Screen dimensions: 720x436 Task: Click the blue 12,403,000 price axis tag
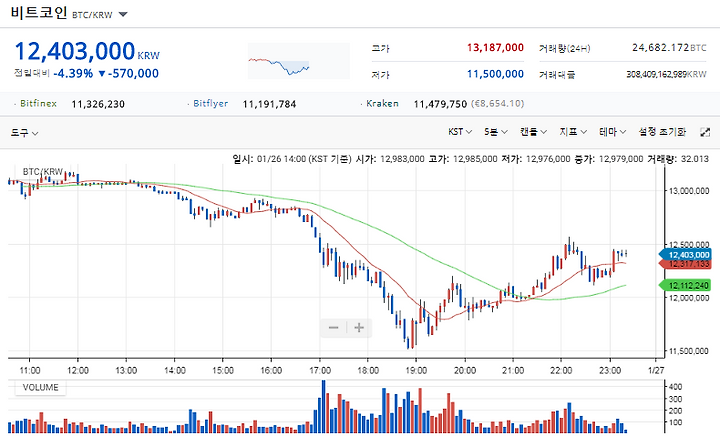[x=686, y=254]
